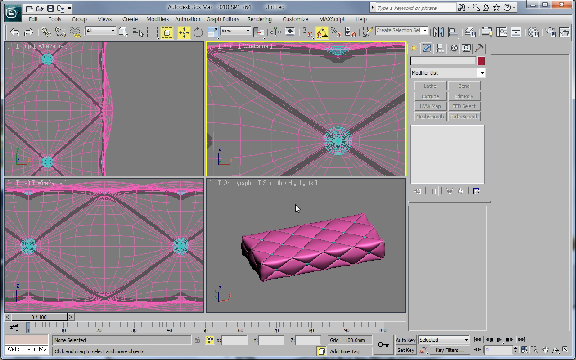This screenshot has width=576, height=360.
Task: Open the Select by Name dialog
Action: click(x=138, y=32)
